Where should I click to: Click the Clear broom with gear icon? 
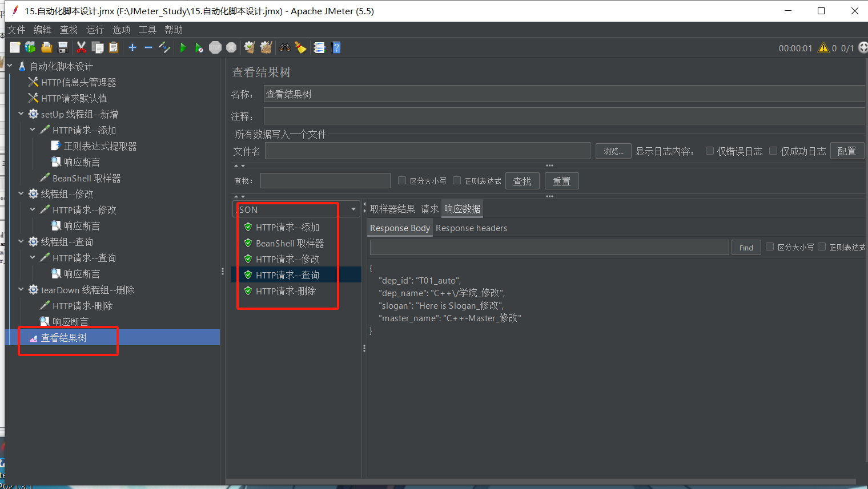(x=250, y=47)
